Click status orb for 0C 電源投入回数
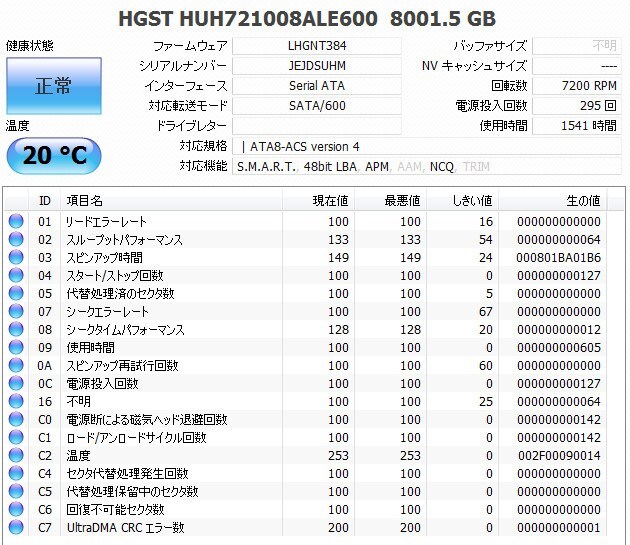 point(16,383)
